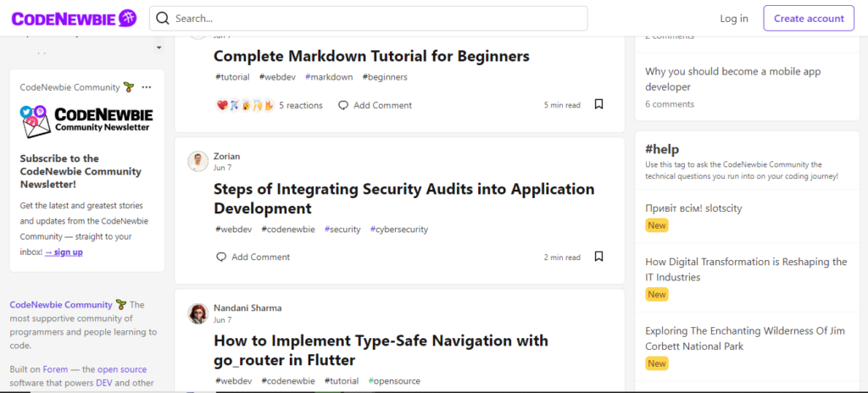Open Nandani Sharma's profile avatar
Image resolution: width=868 pixels, height=393 pixels.
tap(198, 313)
